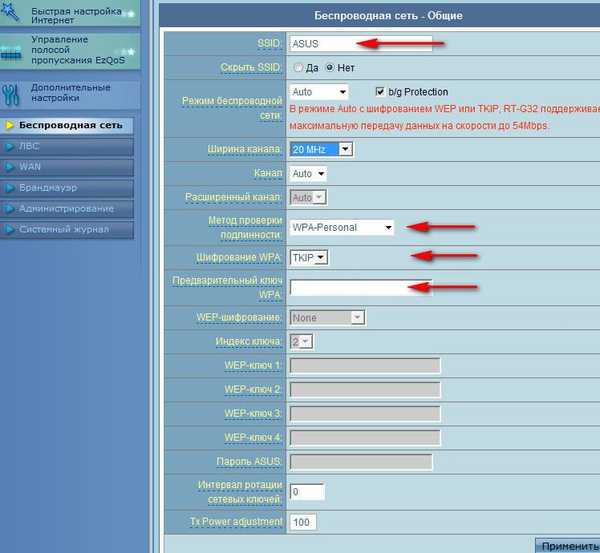Click the WEP-шифрование label link
This screenshot has width=600, height=553.
[x=239, y=317]
